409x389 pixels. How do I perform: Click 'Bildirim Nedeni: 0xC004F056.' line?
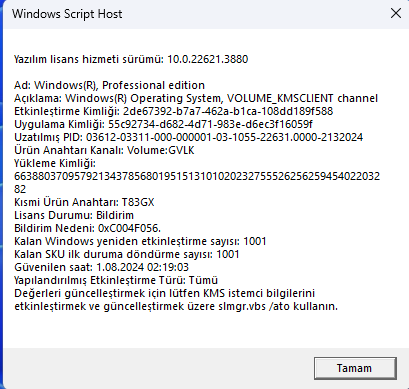tap(87, 228)
